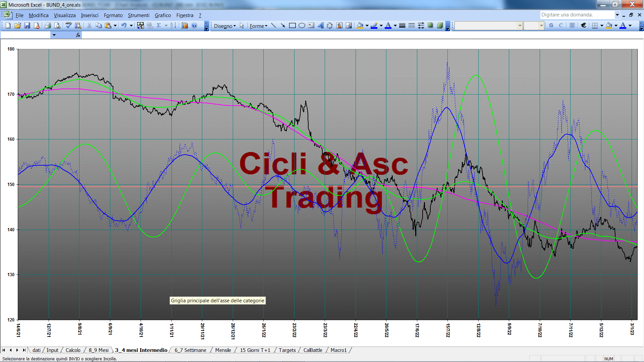Screen dimensions: 644x362
Task: Open the Modifica menu
Action: 39,15
